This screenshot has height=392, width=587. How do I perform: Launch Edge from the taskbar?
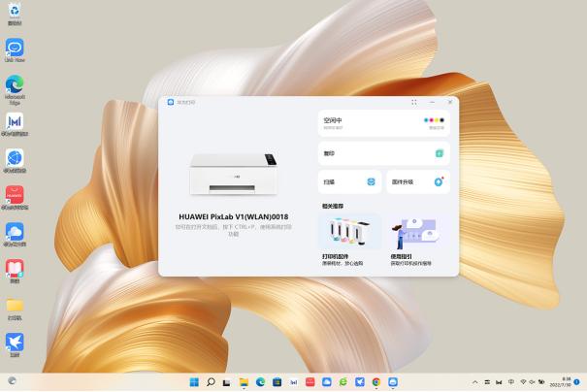[x=260, y=382]
